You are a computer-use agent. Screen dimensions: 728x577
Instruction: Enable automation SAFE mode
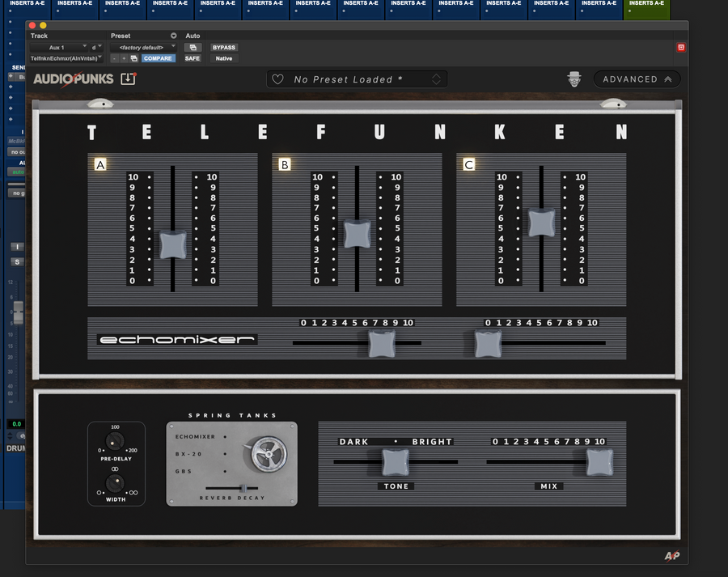[193, 58]
